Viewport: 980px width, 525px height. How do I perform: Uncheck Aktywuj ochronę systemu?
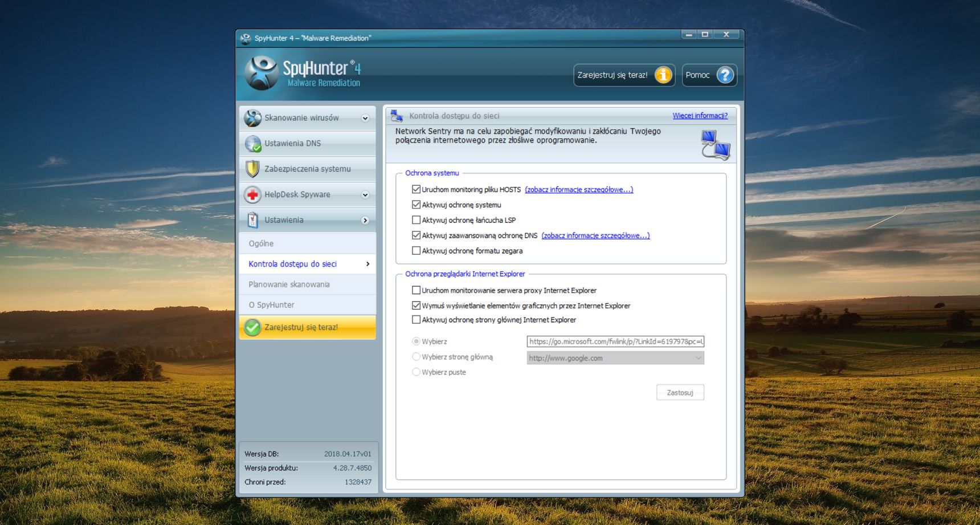416,205
